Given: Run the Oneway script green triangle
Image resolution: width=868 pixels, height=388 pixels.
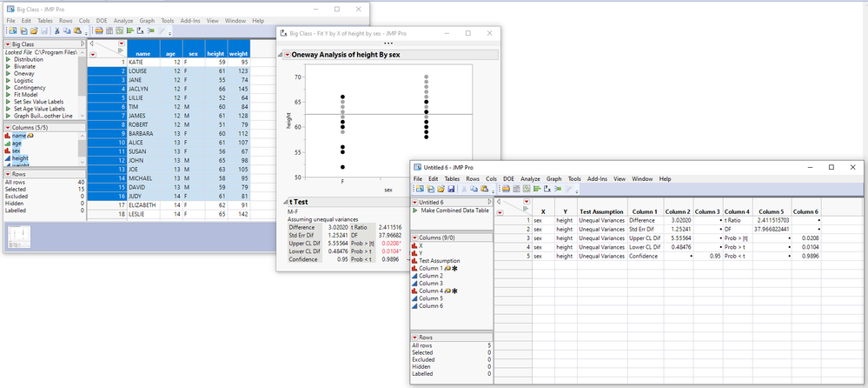Looking at the screenshot, I should (9, 73).
